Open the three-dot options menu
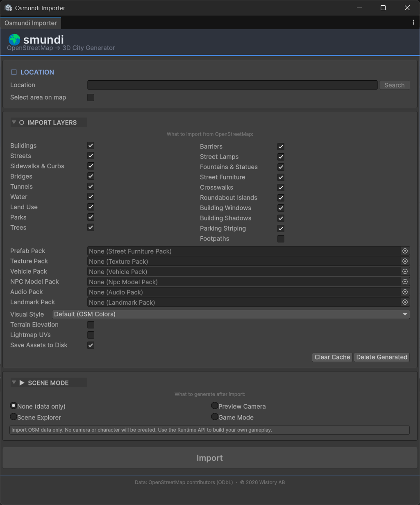 pos(413,22)
